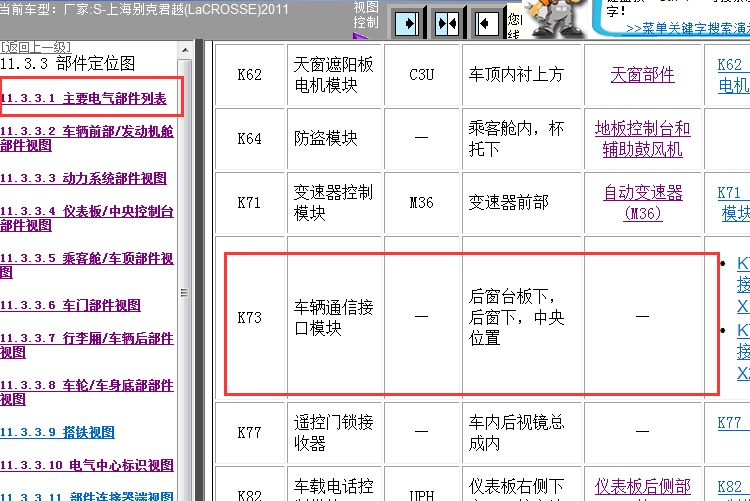Select the 变速器前部 location cell
This screenshot has width=750, height=501.
pos(521,202)
